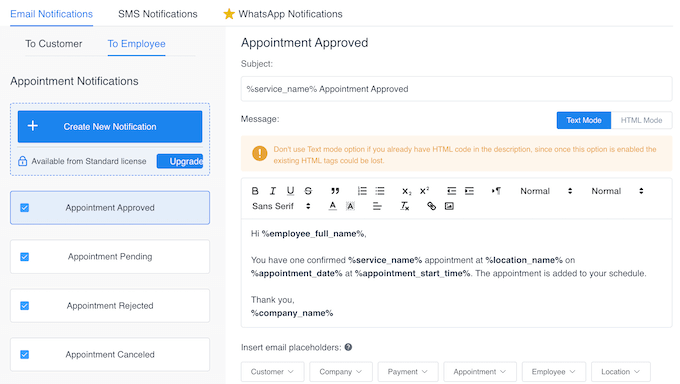Select the Appointment Approved notification
This screenshot has height=384, width=680.
pyautogui.click(x=110, y=208)
